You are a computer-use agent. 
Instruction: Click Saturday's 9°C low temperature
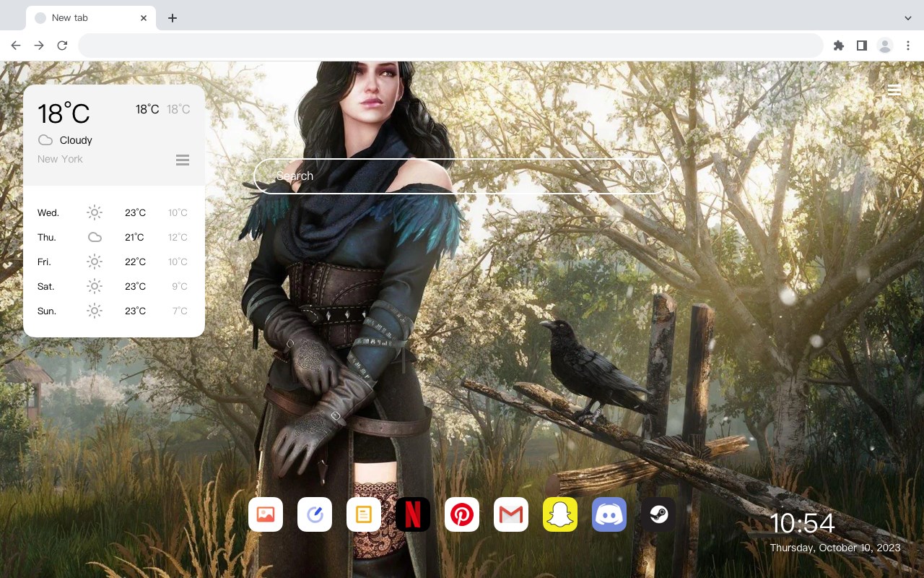[x=180, y=286]
